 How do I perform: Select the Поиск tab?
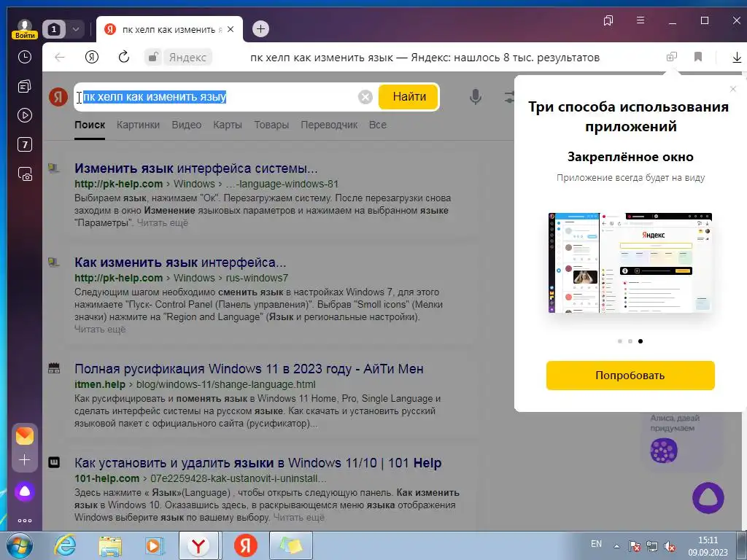pos(90,125)
